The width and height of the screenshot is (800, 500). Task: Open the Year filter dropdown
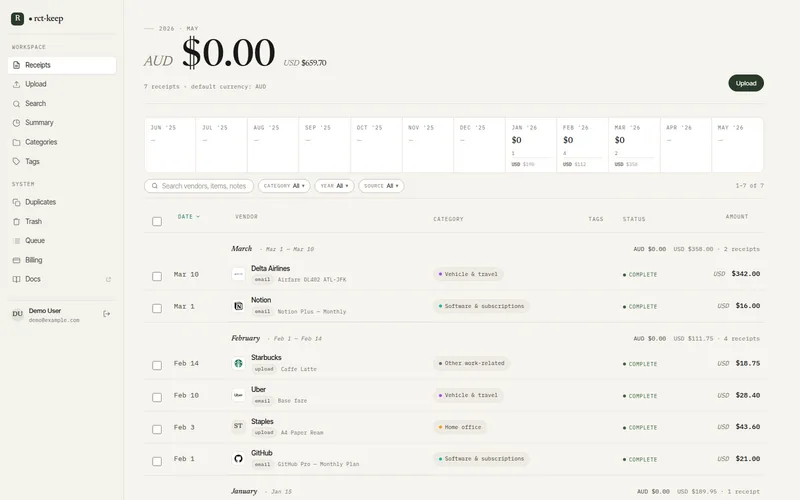(334, 186)
